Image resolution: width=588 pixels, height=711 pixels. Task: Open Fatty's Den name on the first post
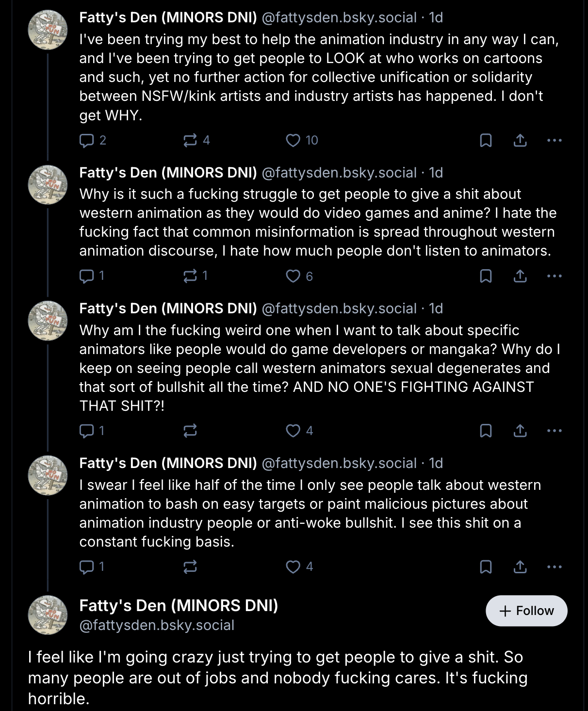(x=168, y=17)
